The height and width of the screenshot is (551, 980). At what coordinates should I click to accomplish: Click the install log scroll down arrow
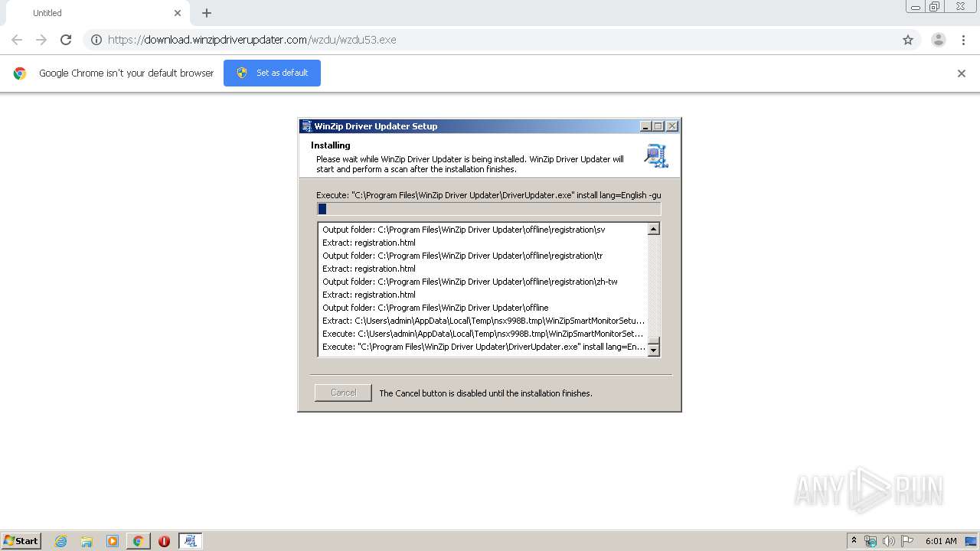[x=653, y=350]
